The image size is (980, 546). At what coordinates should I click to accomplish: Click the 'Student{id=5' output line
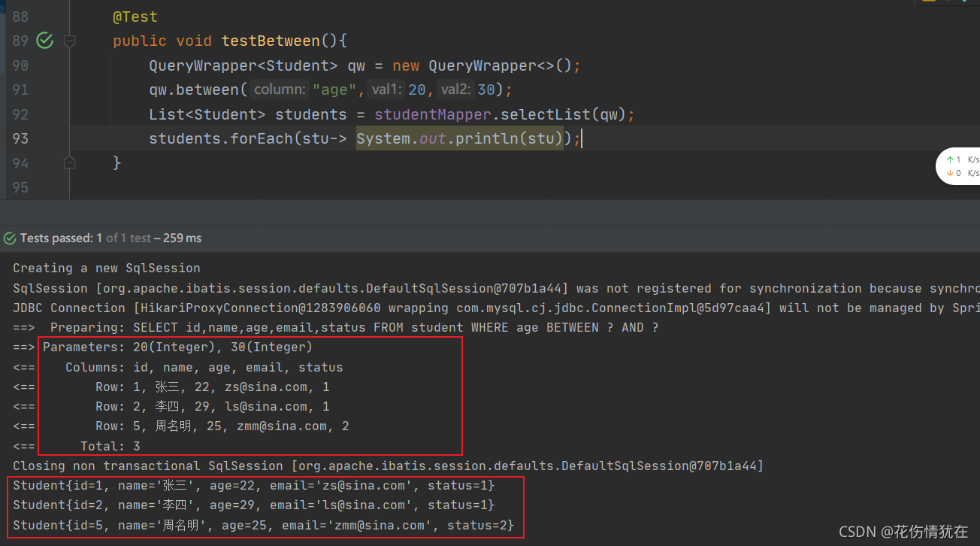click(x=264, y=525)
